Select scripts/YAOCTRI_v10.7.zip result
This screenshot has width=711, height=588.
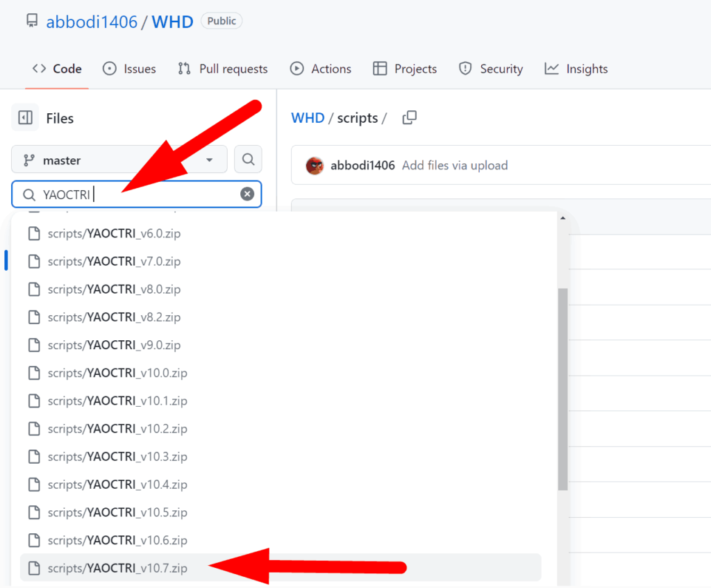tap(281, 568)
